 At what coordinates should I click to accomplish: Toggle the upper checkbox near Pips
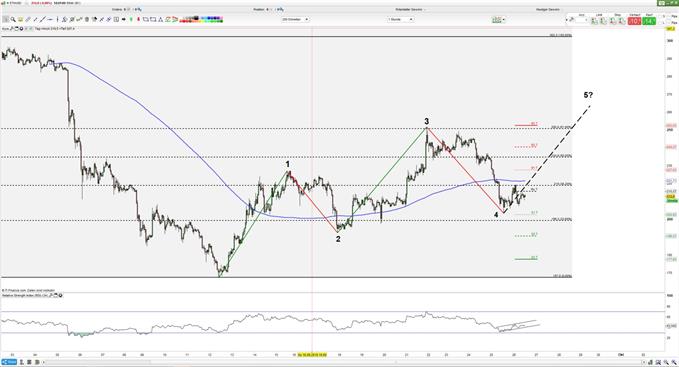point(669,16)
